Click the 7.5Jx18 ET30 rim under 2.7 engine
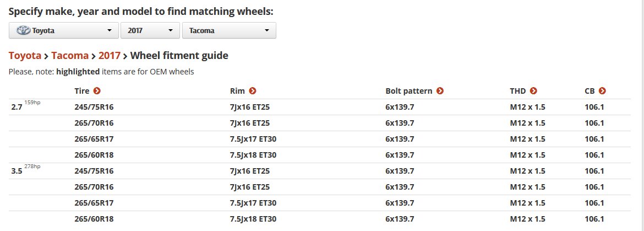The width and height of the screenshot is (644, 231). coord(253,155)
